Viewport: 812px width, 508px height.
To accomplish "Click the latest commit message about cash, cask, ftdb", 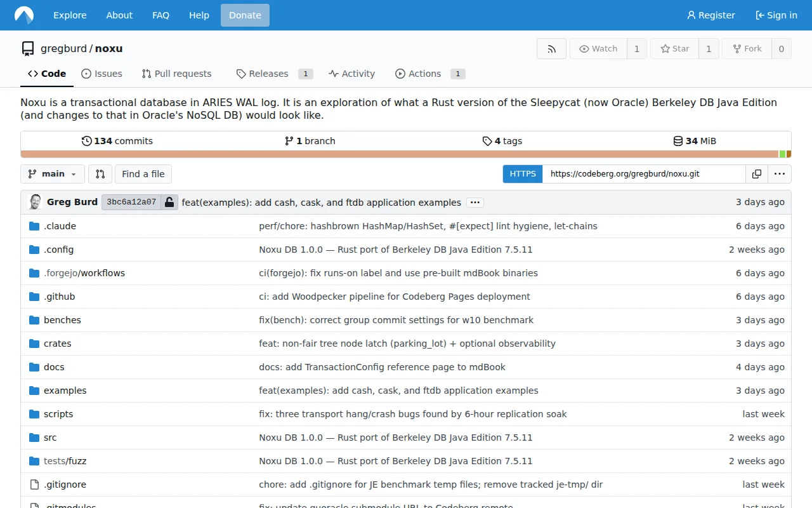I will click(322, 203).
